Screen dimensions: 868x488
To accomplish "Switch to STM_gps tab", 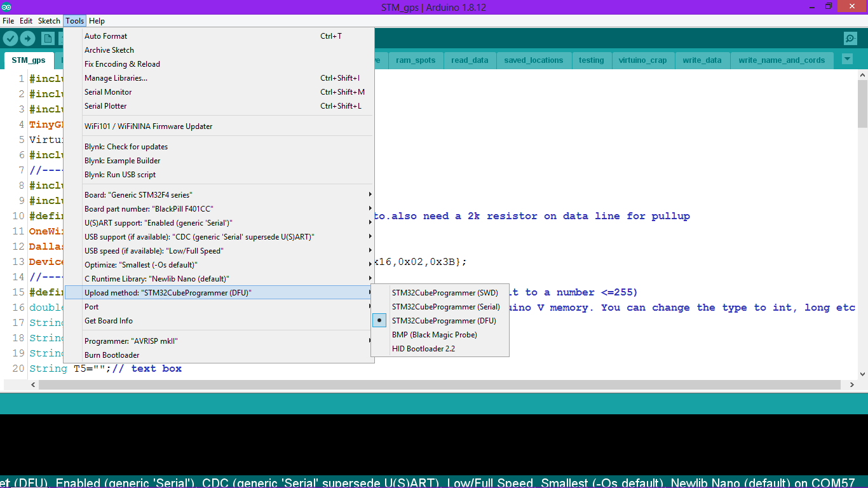I will pyautogui.click(x=29, y=60).
